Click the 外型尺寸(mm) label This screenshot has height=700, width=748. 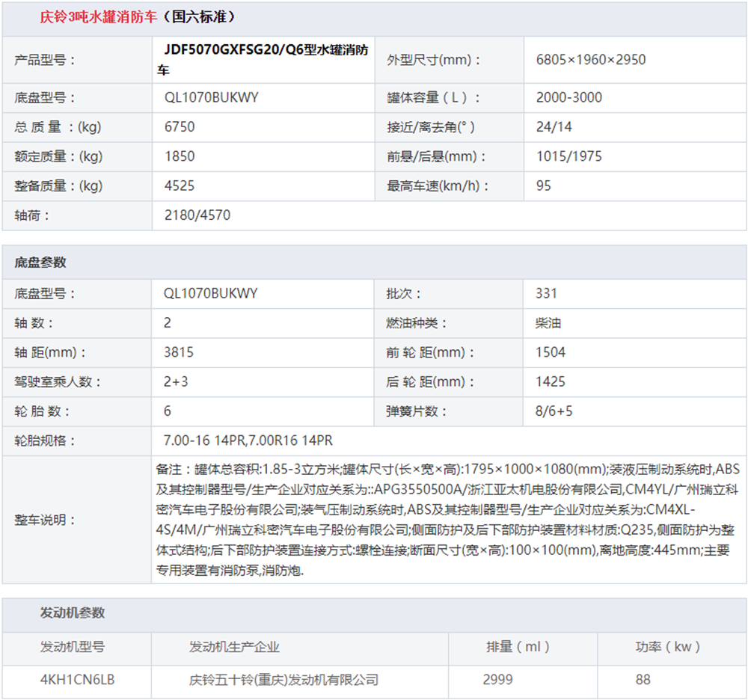pyautogui.click(x=433, y=60)
